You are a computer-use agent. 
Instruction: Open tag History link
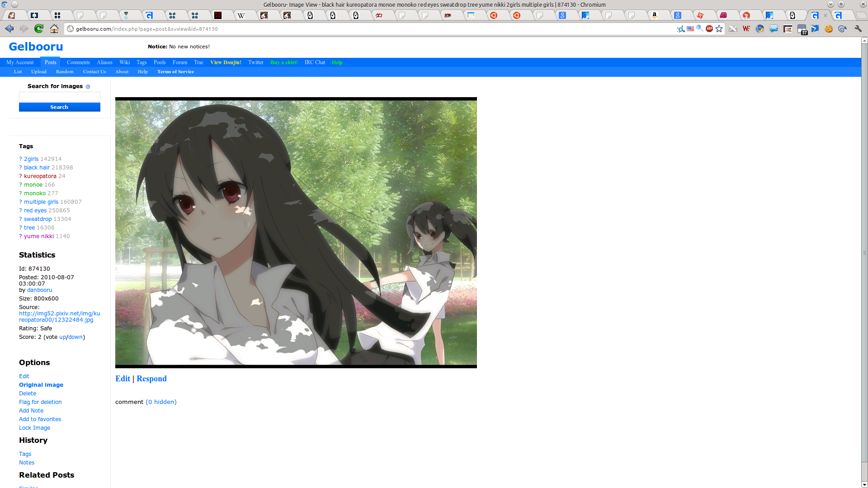(25, 454)
